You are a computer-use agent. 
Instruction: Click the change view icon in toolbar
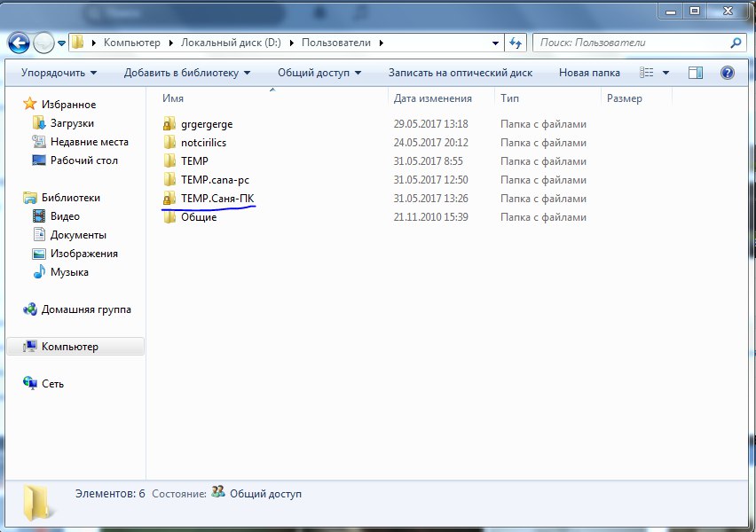(647, 73)
